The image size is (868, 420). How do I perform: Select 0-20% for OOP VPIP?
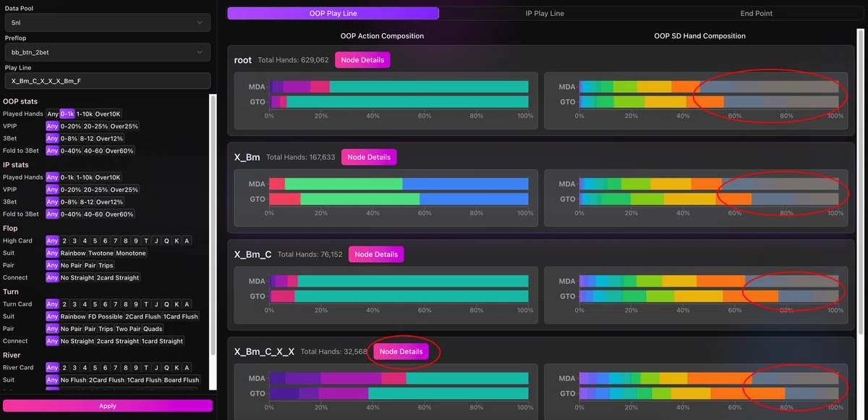click(71, 126)
